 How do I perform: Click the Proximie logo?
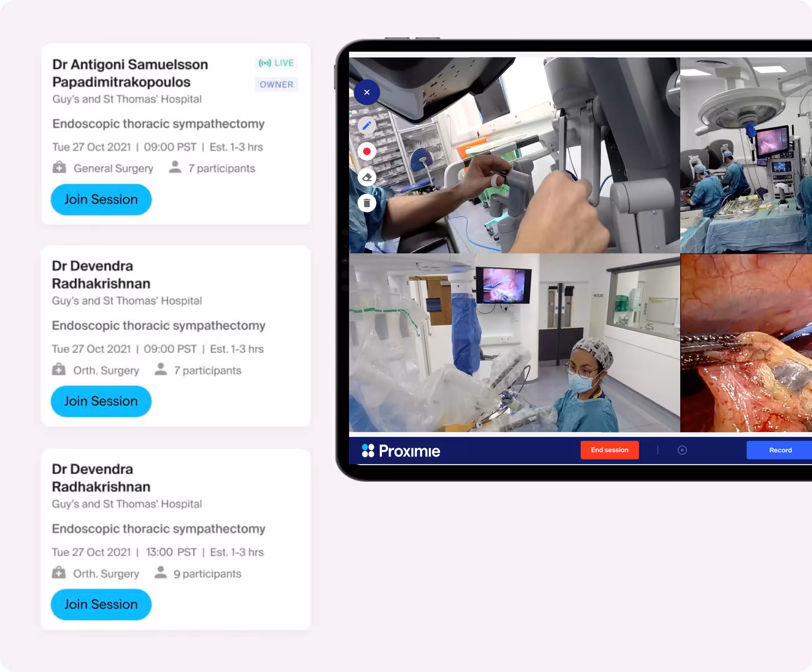pyautogui.click(x=401, y=451)
